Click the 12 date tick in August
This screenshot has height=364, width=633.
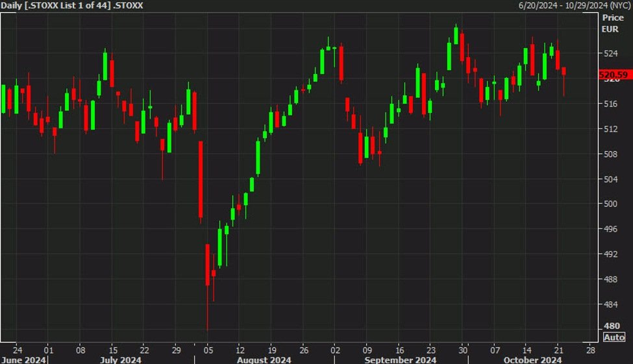pos(240,348)
